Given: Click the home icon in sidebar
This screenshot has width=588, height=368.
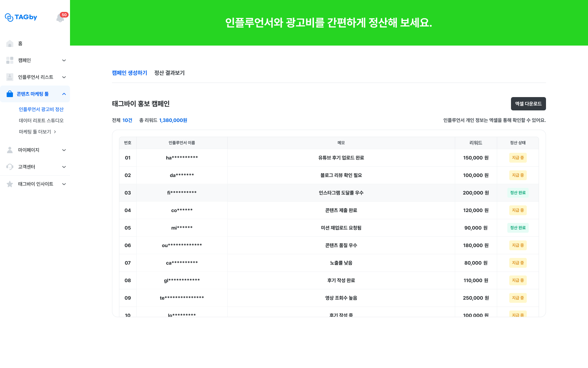Looking at the screenshot, I should coord(10,43).
